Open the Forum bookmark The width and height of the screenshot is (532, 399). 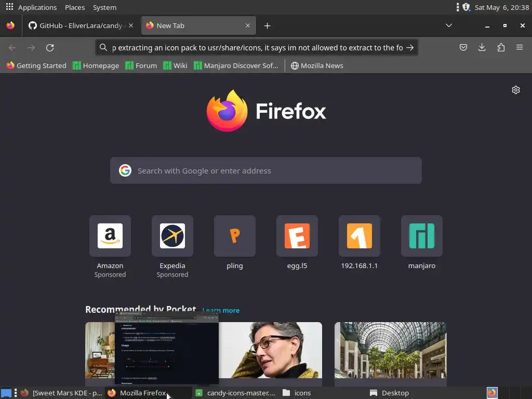[141, 66]
